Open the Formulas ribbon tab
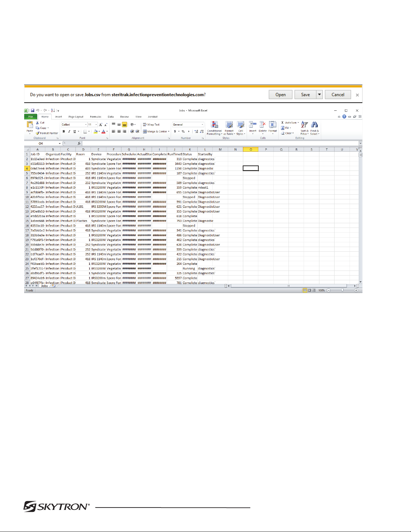 click(96, 117)
